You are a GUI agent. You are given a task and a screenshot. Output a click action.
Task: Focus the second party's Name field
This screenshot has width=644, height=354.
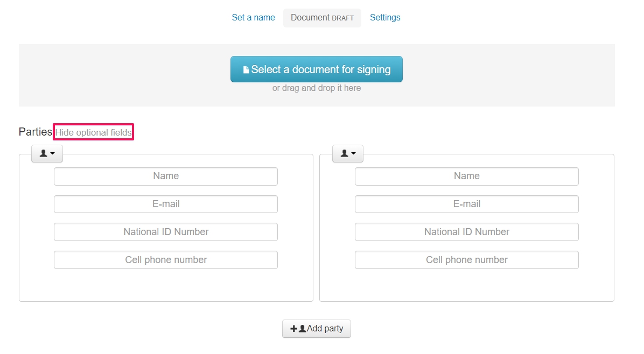466,176
